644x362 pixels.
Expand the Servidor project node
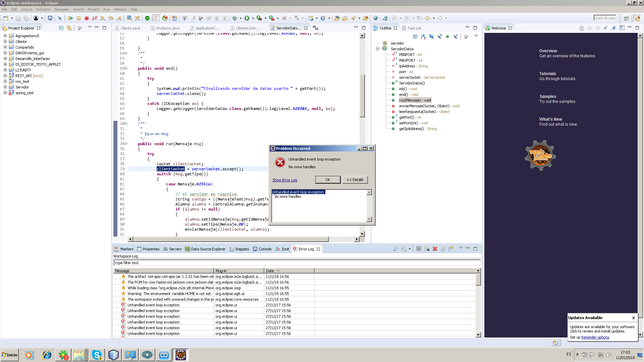click(x=5, y=87)
